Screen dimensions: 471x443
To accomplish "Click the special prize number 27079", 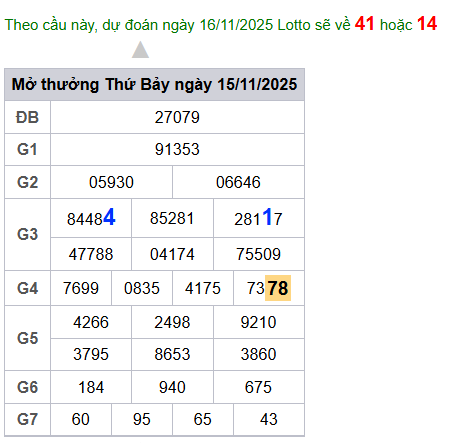I will (x=177, y=117).
